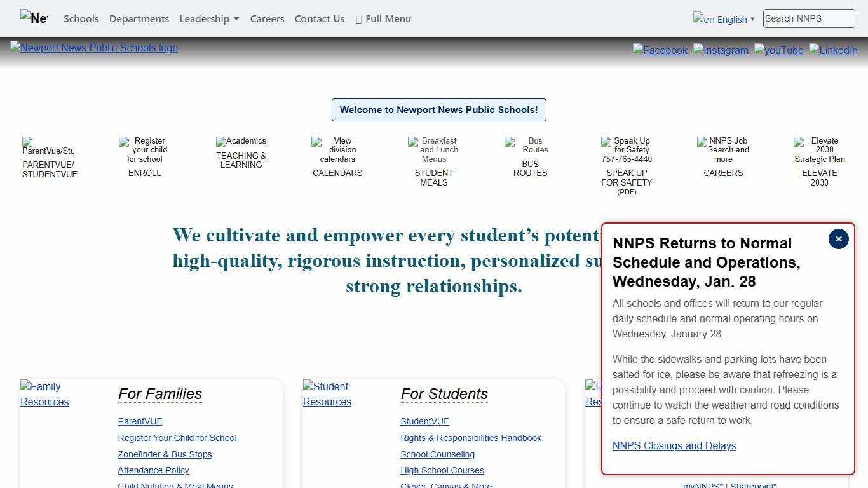This screenshot has width=868, height=488.
Task: Select the Bus Routes icon
Action: point(530,146)
